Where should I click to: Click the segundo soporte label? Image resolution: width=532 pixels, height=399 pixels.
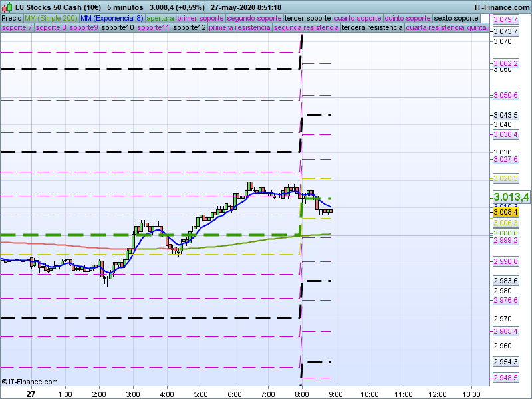point(255,18)
